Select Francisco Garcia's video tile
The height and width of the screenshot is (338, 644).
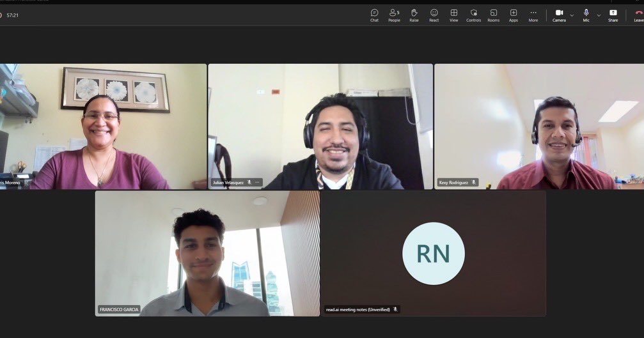pyautogui.click(x=207, y=254)
